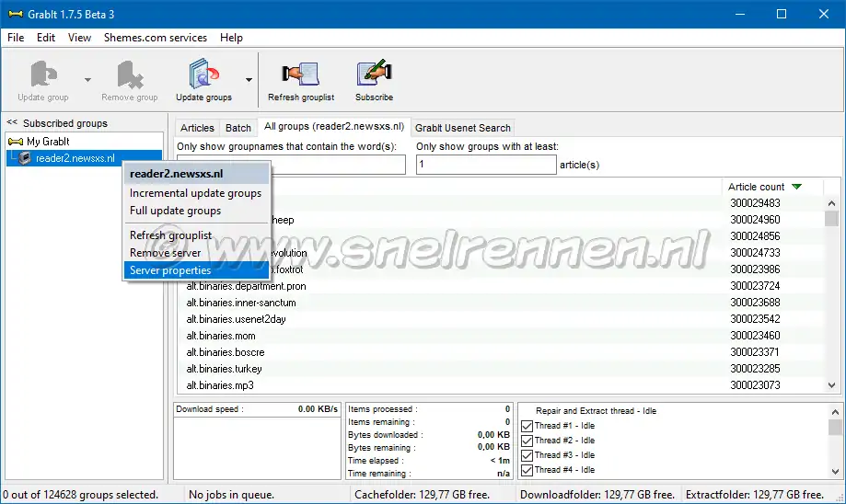
Task: Select the alt.binaries.mp3 group row
Action: pyautogui.click(x=501, y=384)
